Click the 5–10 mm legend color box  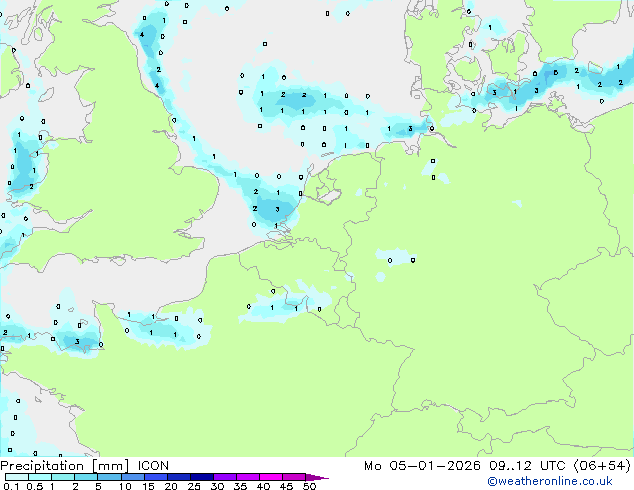point(109,477)
